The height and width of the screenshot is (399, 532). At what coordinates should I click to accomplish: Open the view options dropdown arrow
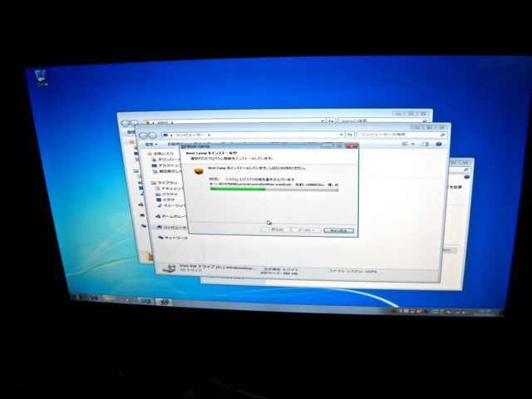412,144
